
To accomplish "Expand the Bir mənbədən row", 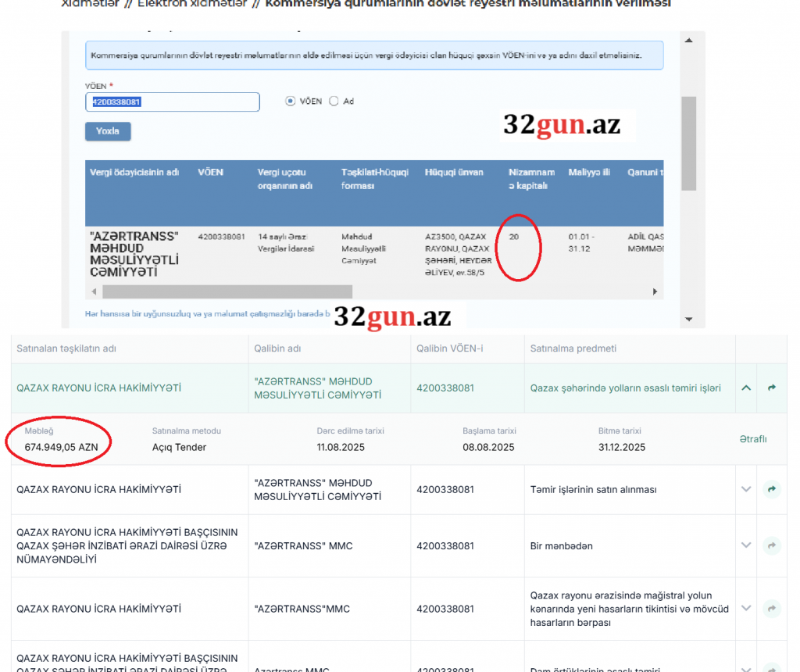I will pos(746,545).
